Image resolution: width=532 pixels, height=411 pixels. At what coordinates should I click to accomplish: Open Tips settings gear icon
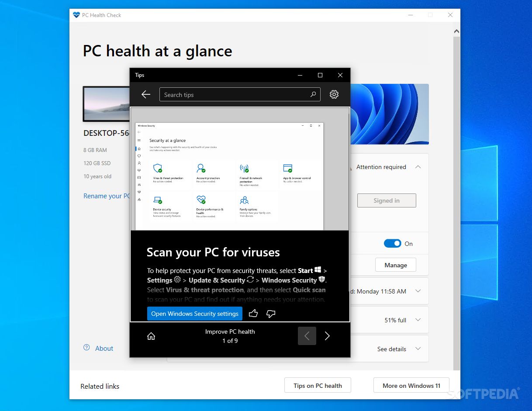click(334, 94)
